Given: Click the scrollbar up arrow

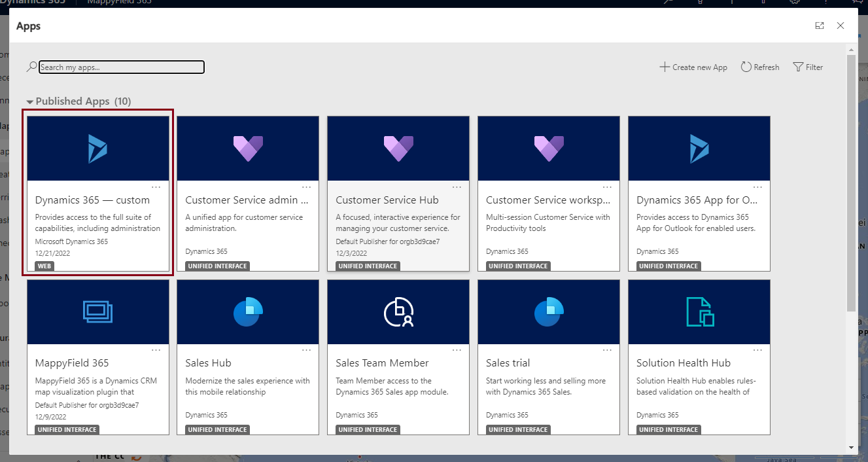Looking at the screenshot, I should (851, 50).
